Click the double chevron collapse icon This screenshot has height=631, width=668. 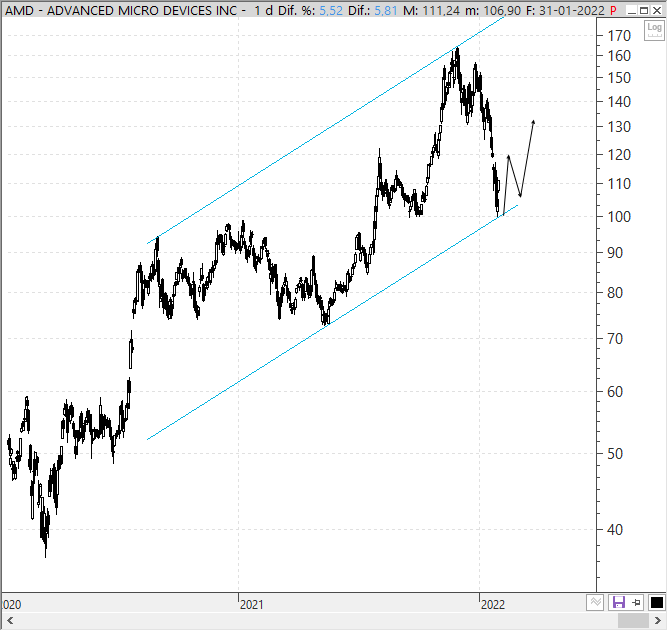tap(595, 602)
